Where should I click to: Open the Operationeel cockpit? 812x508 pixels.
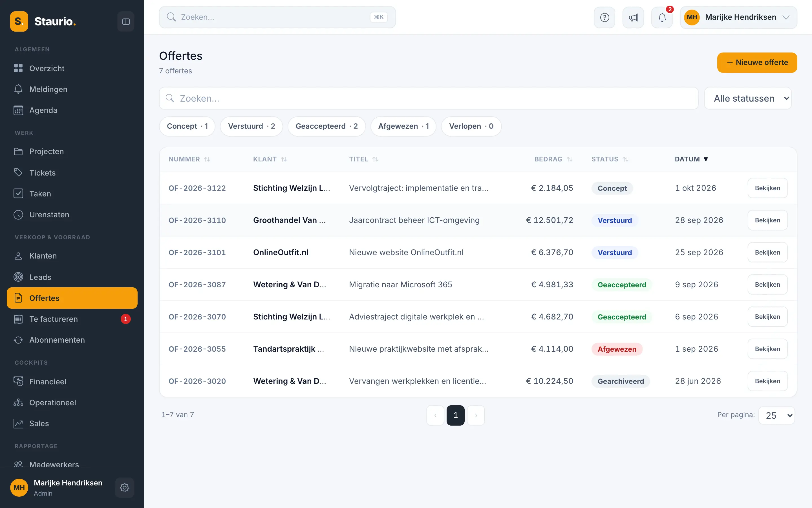[72, 402]
